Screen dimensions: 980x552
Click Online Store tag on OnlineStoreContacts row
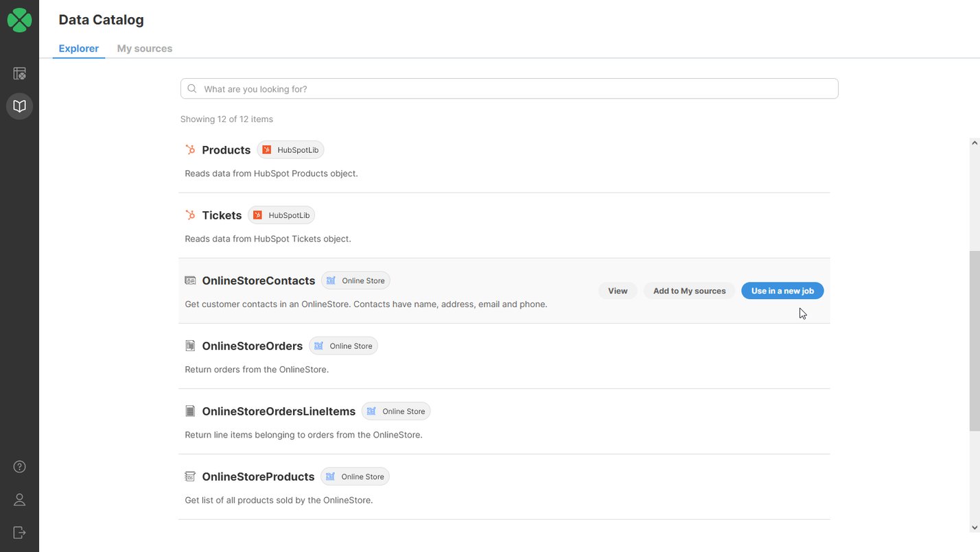pyautogui.click(x=355, y=280)
